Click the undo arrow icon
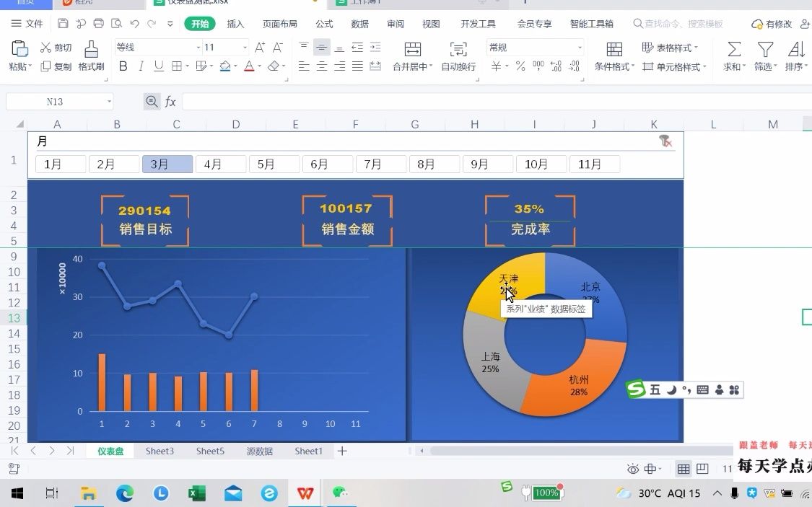812x507 pixels. pos(134,23)
